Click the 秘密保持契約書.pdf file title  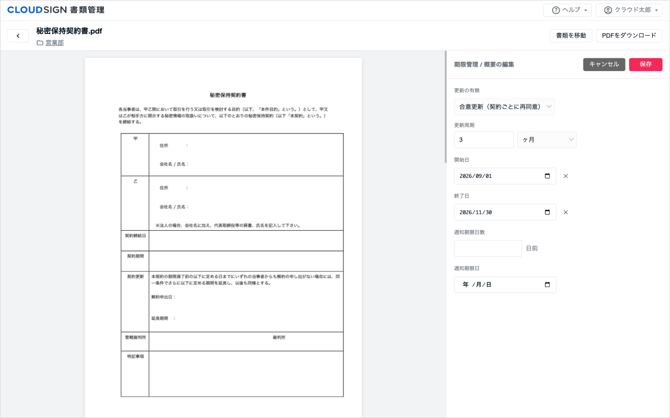[69, 31]
